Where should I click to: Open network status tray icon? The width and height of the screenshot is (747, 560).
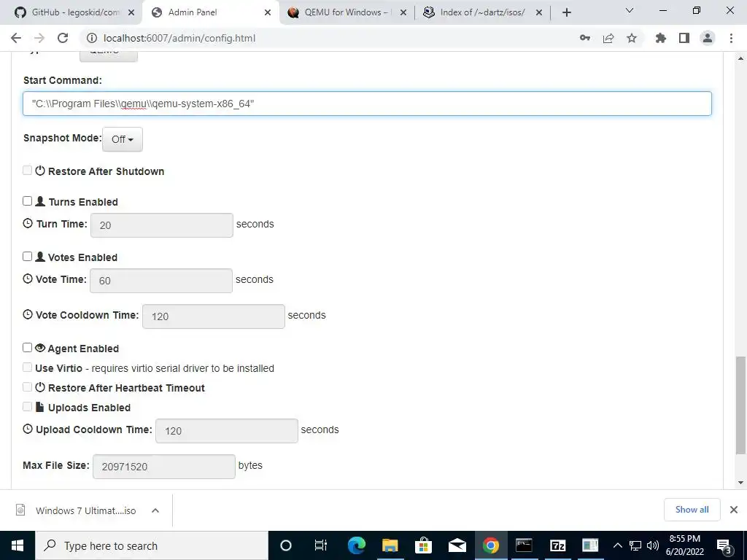[x=635, y=545]
